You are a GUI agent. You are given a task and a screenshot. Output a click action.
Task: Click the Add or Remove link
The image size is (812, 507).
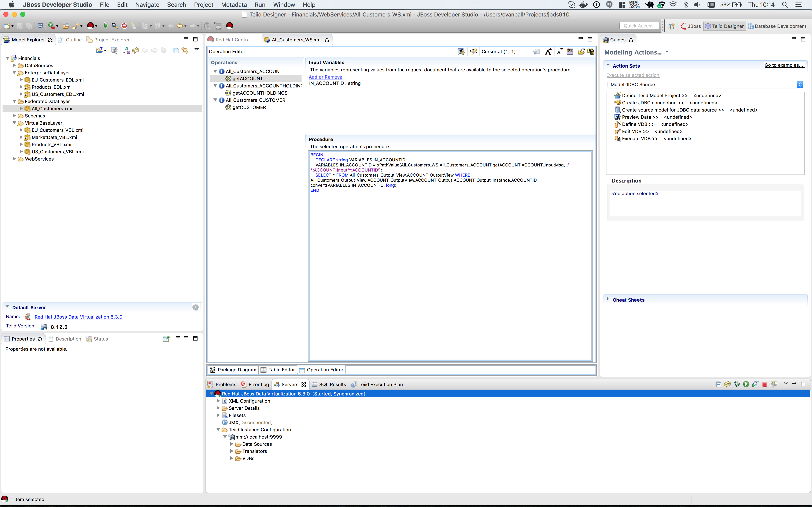(x=325, y=77)
